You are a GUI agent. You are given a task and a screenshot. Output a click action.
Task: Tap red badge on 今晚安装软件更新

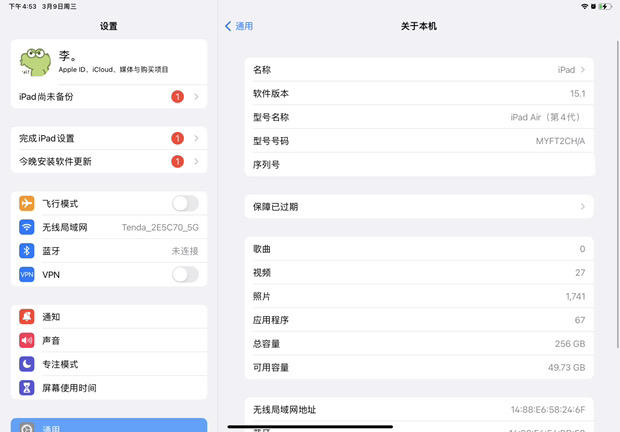pos(178,161)
